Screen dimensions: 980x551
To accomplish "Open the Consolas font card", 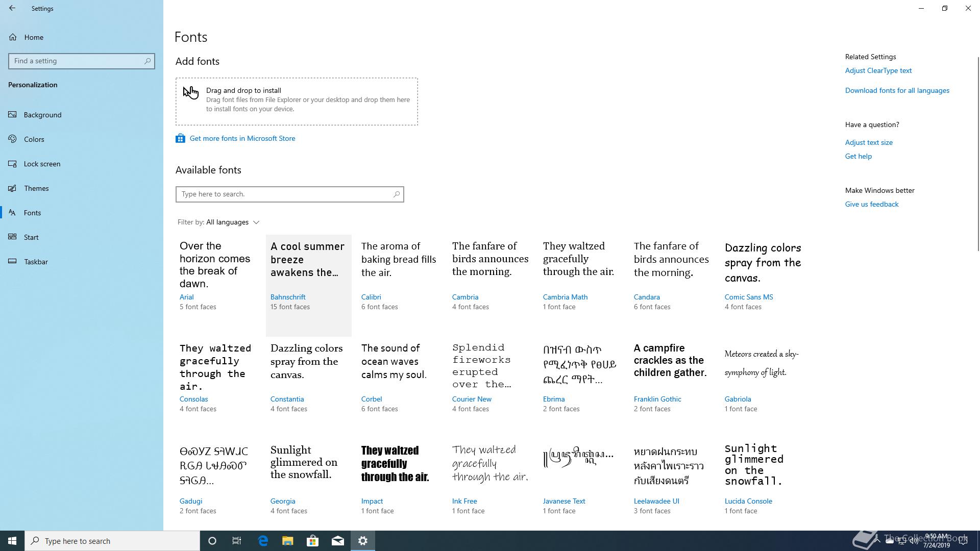I will point(218,388).
